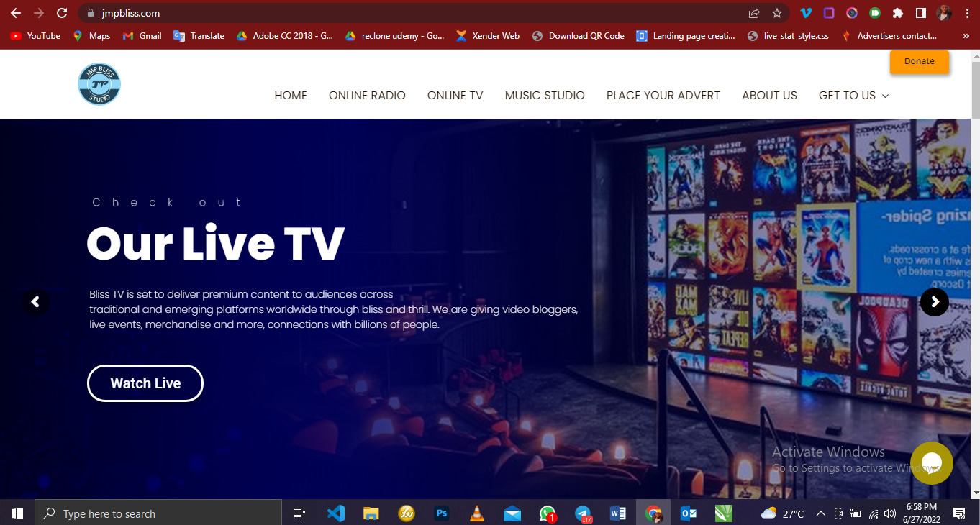Click the JMP Bliss Studio logo

pos(99,84)
